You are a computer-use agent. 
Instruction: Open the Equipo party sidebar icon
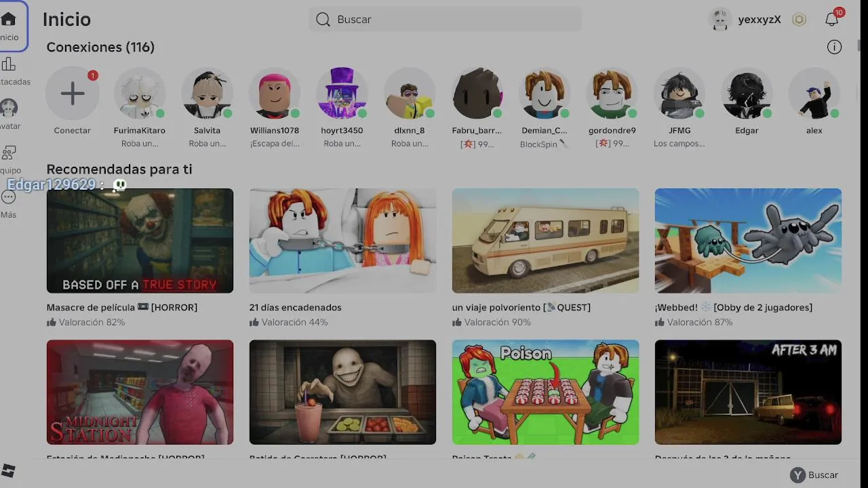tap(9, 152)
